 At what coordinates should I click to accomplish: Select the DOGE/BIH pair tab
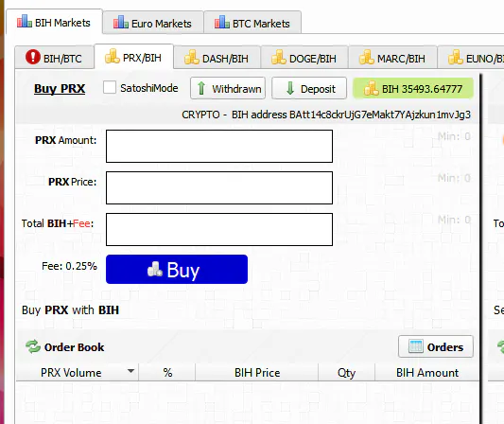(304, 58)
